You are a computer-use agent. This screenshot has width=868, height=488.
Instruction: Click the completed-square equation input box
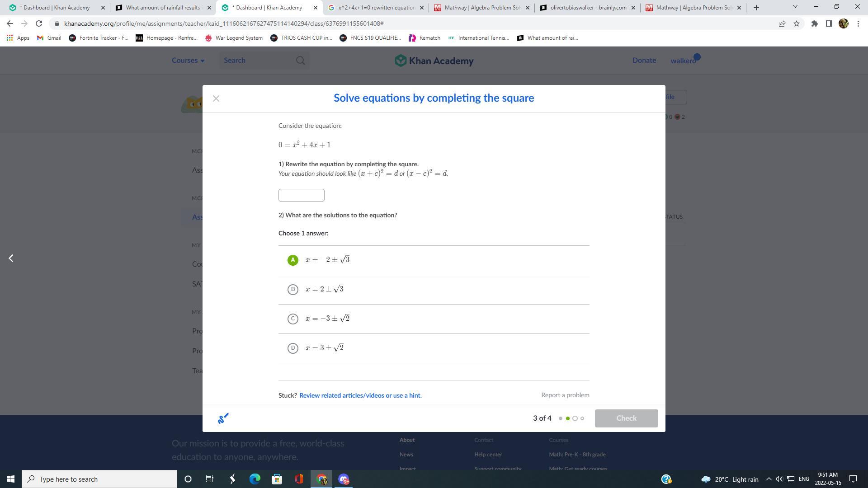[302, 195]
